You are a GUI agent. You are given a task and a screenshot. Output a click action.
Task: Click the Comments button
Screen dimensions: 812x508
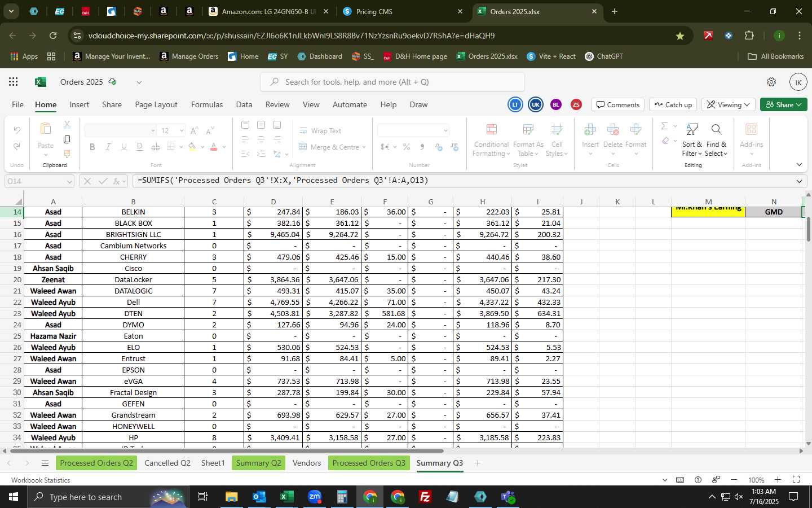(x=619, y=104)
